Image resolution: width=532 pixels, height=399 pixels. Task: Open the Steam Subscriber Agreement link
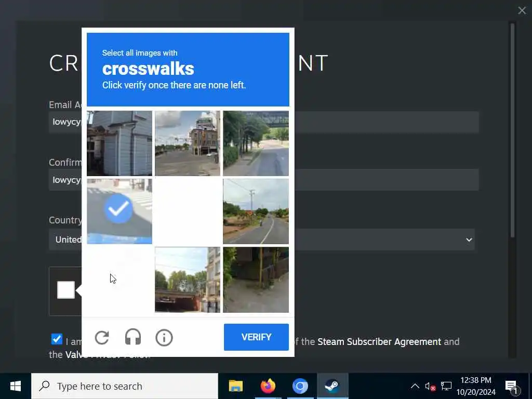tap(379, 342)
